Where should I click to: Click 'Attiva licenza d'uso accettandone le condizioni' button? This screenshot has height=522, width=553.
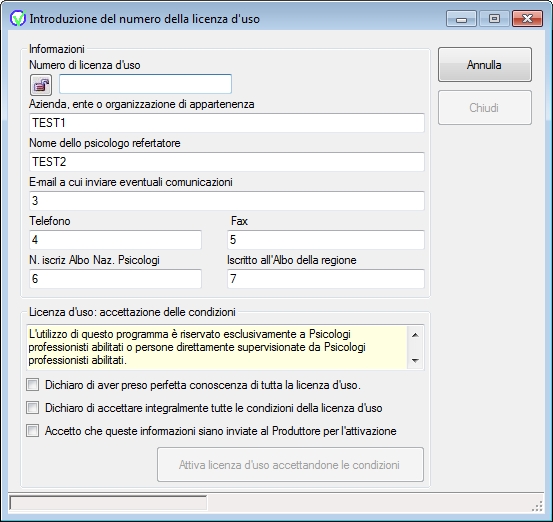click(x=290, y=465)
